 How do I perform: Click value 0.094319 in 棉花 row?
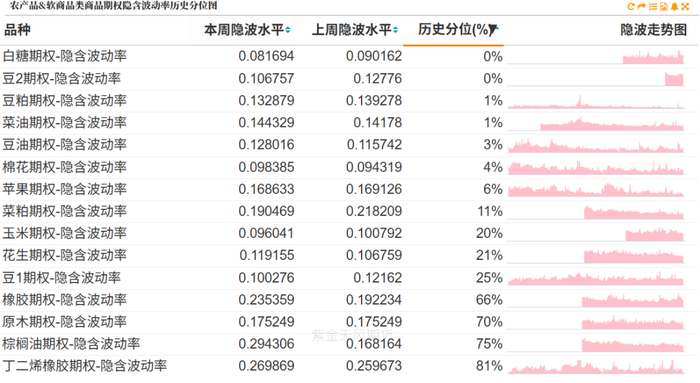[x=374, y=167]
